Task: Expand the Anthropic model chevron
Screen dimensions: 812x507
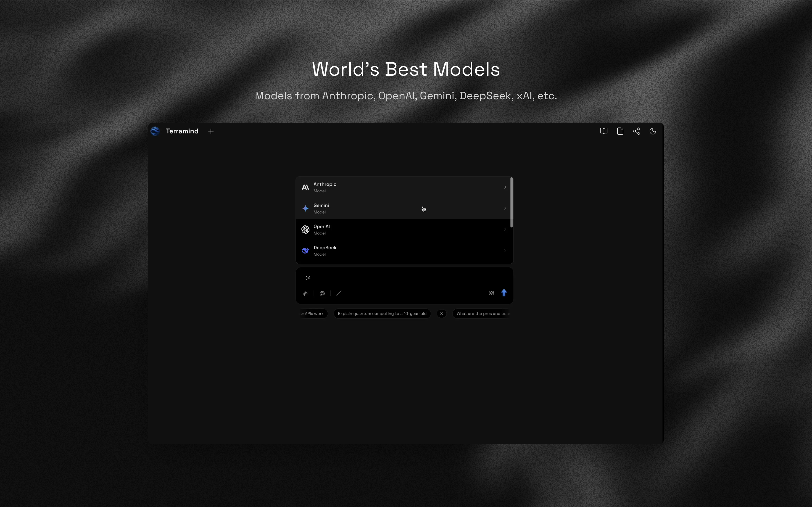Action: (505, 188)
